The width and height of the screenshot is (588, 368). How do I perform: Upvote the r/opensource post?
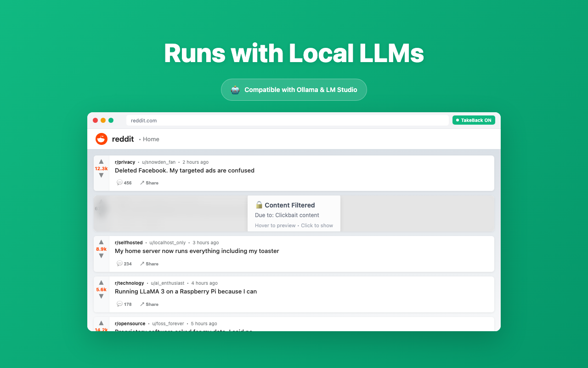(x=102, y=323)
